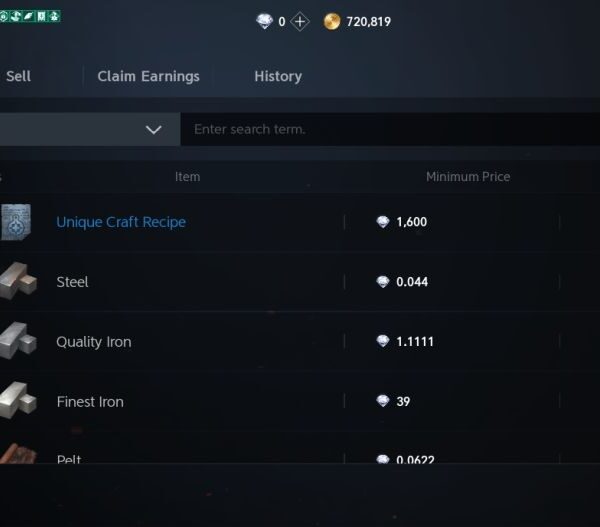This screenshot has width=600, height=527.
Task: Click the add diamonds plus icon
Action: (x=300, y=21)
